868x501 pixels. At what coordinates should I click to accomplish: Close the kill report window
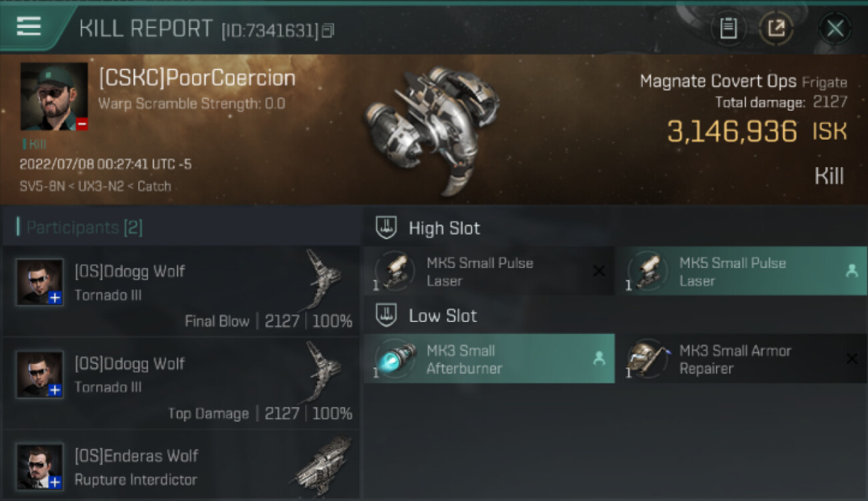point(835,28)
